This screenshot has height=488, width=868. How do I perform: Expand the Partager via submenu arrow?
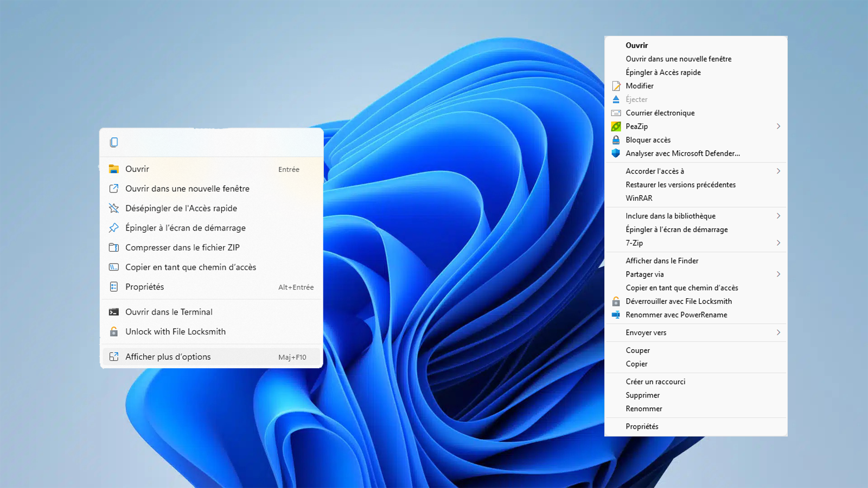tap(778, 274)
